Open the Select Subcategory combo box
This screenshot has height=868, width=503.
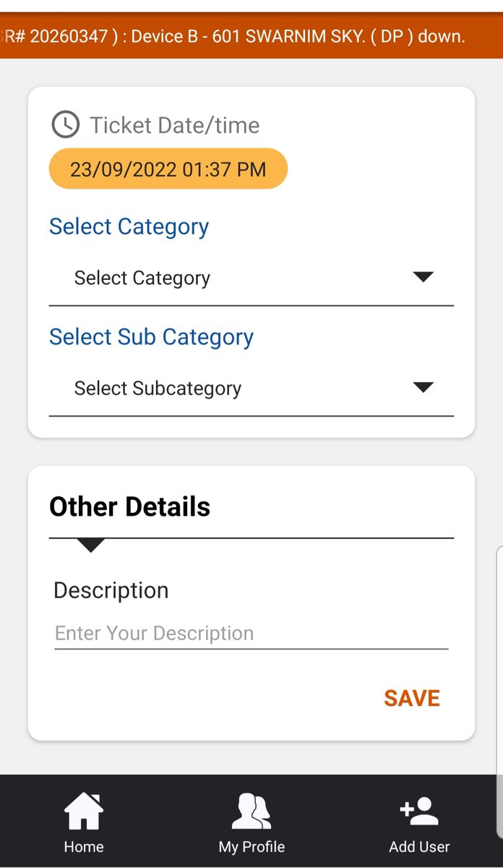pos(252,388)
